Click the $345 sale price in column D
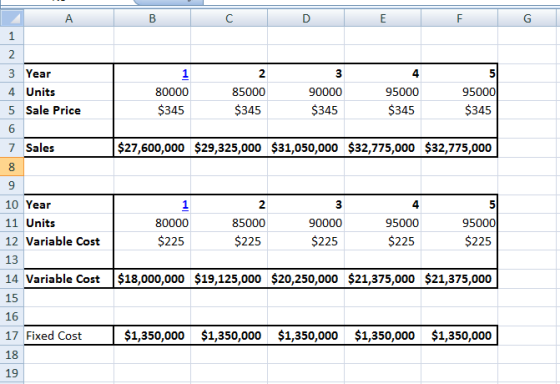Viewport: 560px width, 384px height. (324, 110)
